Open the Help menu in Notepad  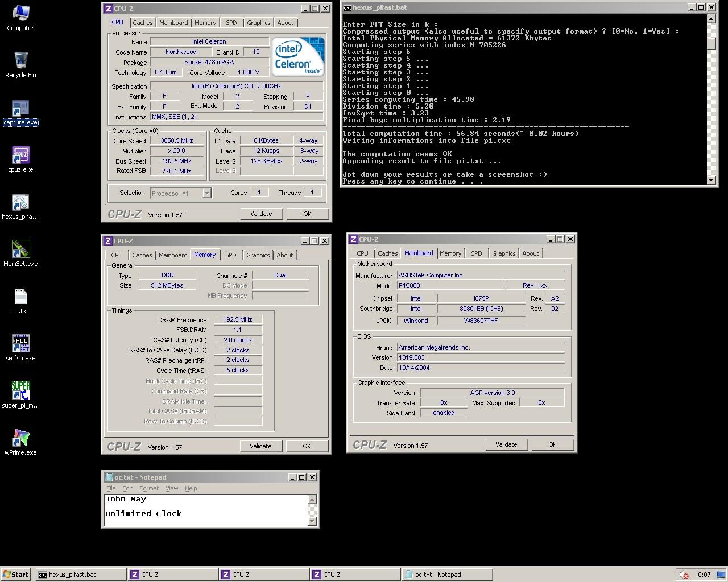[x=191, y=488]
